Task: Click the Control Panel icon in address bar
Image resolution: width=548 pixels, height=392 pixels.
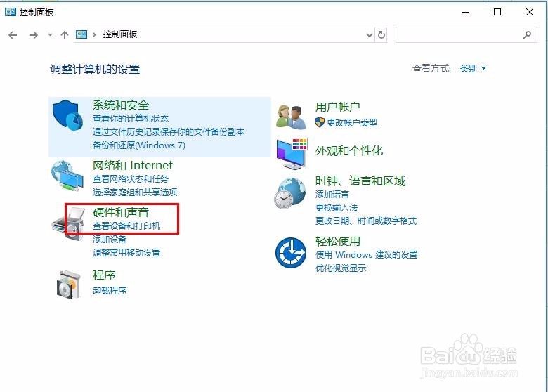Action: click(x=81, y=34)
